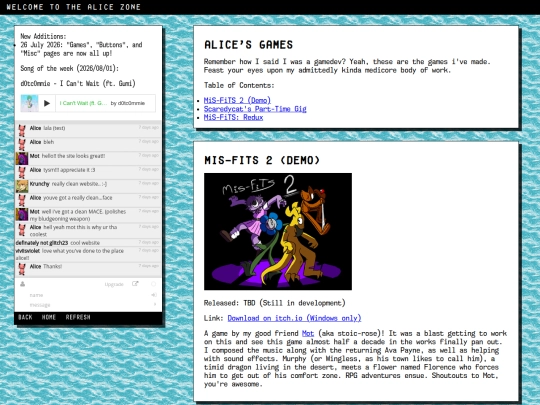Viewport: 540px width, 405px height.
Task: Click username 'Krunchy' in chat
Action: [x=40, y=184]
